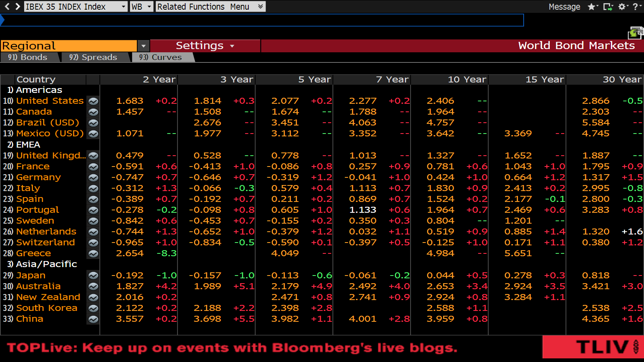Open the help question mark menu

pyautogui.click(x=637, y=6)
